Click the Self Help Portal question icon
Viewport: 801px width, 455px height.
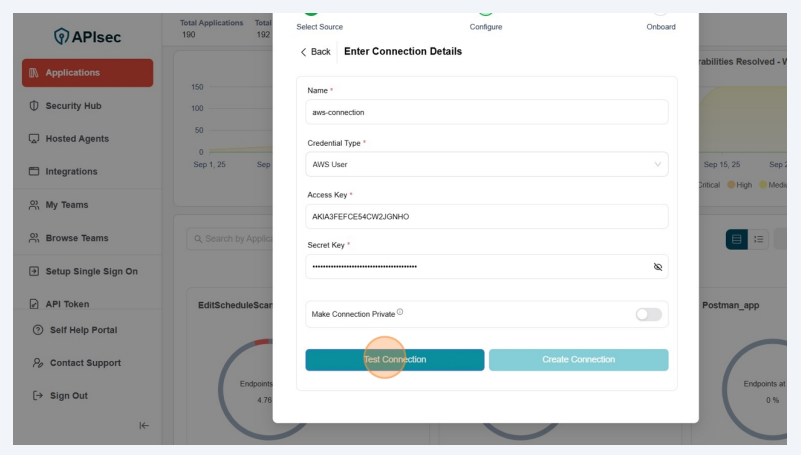(38, 330)
